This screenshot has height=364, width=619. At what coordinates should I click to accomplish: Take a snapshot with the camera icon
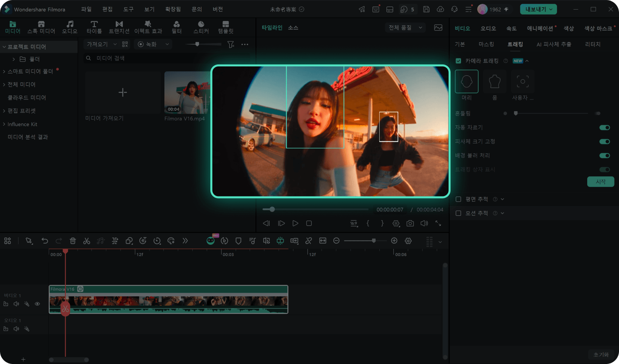pyautogui.click(x=410, y=223)
